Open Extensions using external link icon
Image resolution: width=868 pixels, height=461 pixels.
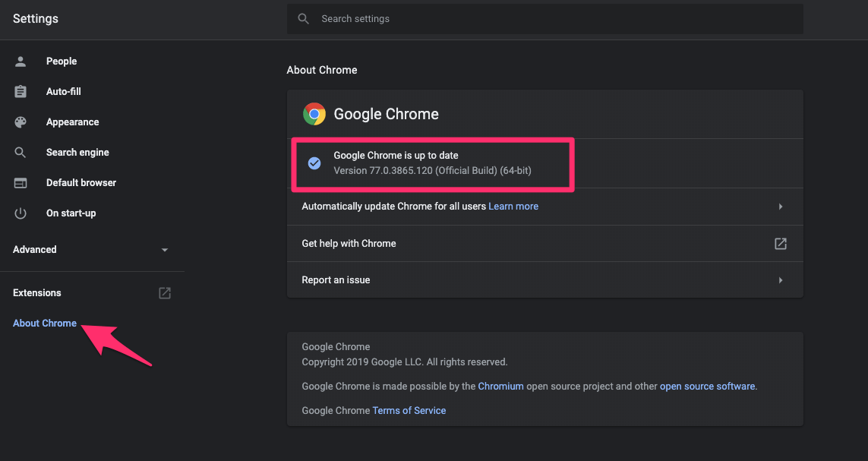tap(164, 292)
